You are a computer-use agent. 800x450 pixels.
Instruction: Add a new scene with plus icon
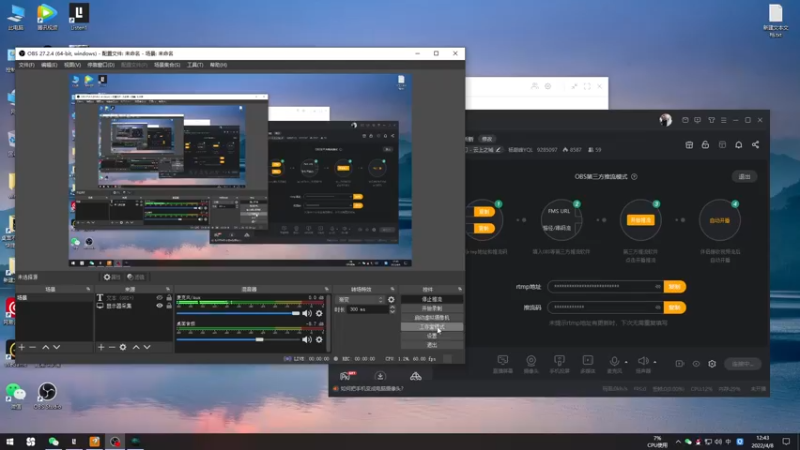pos(21,347)
